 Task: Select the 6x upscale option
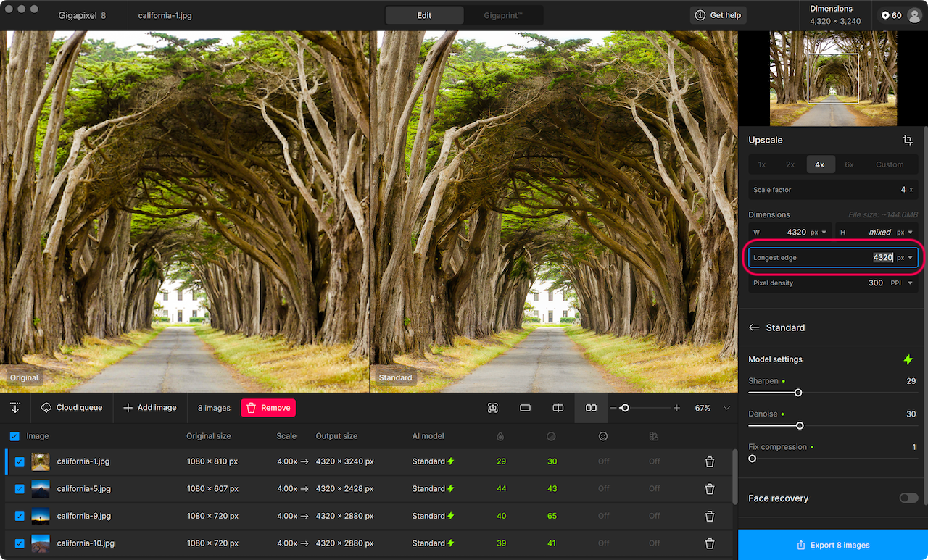(x=849, y=164)
